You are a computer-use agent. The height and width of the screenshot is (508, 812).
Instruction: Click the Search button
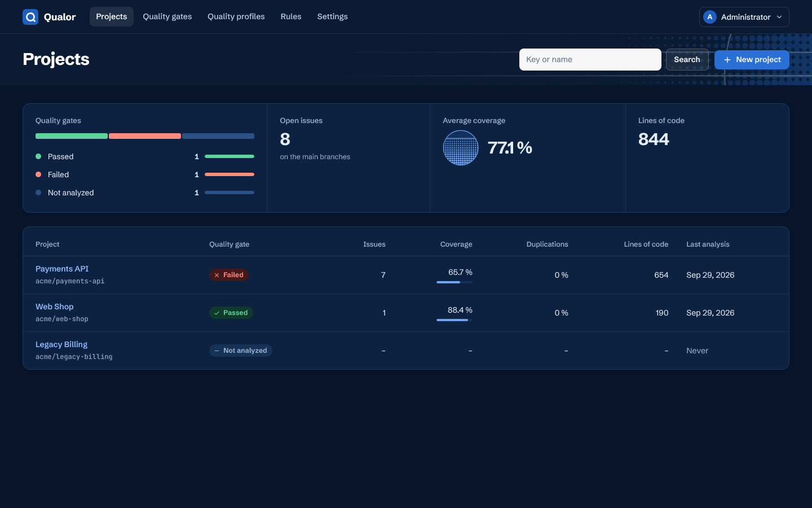(x=687, y=60)
